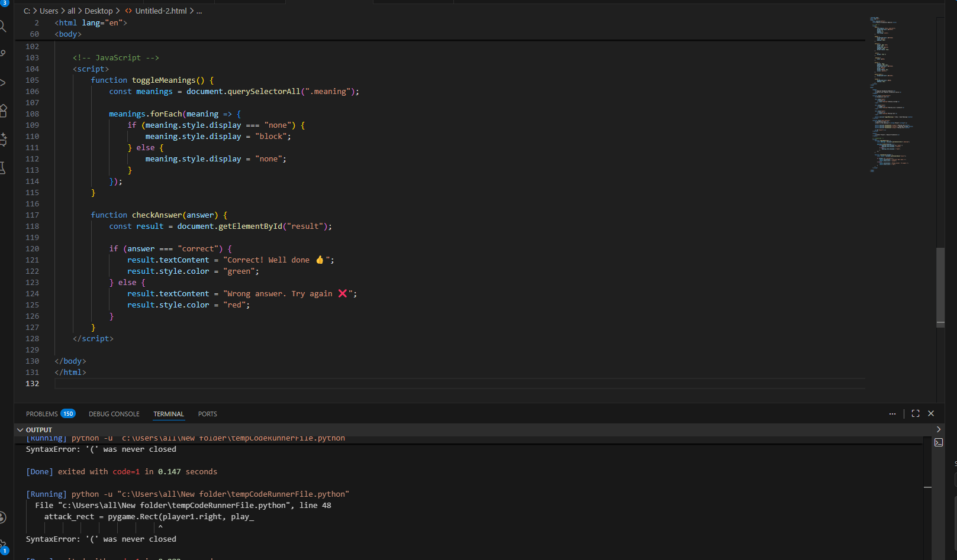Click the Desktop breadcrumb folder
This screenshot has width=957, height=560.
(x=98, y=11)
